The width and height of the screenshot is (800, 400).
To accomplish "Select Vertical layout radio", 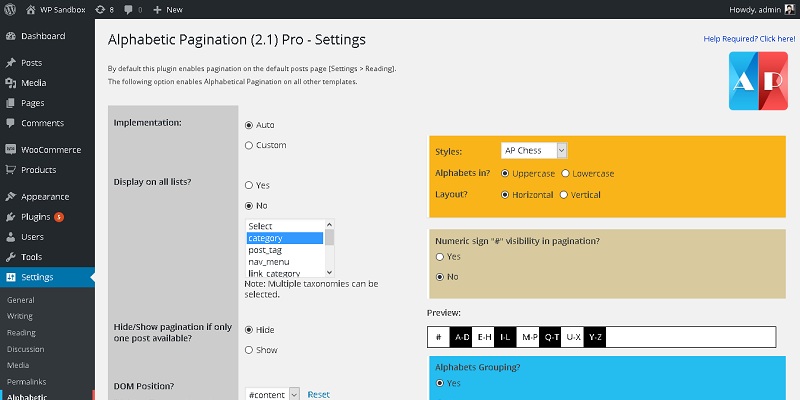I will point(564,195).
